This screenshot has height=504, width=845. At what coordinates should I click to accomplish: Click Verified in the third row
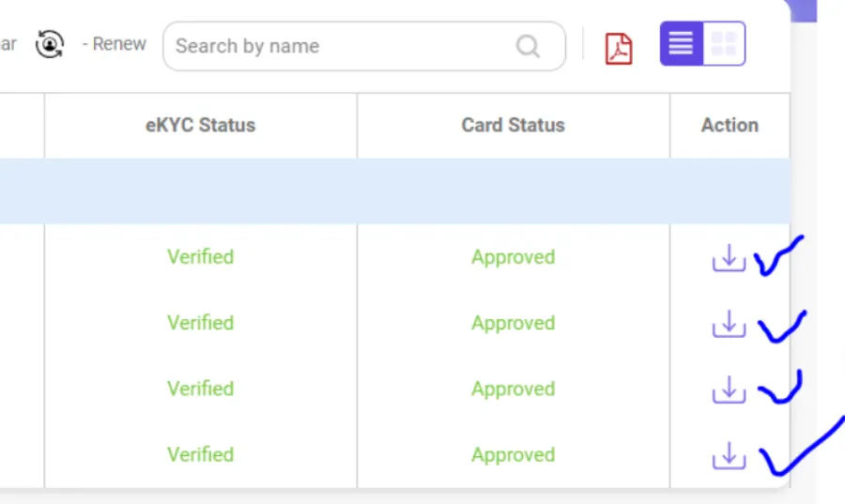201,389
